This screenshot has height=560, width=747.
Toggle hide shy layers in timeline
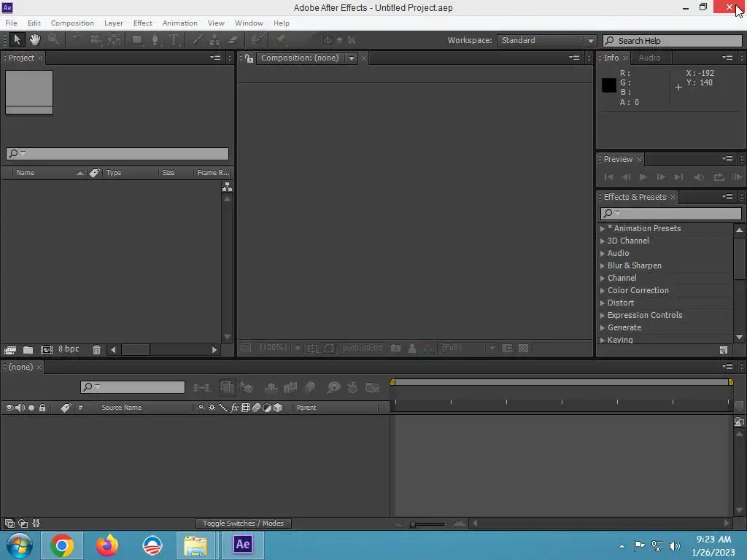pos(271,388)
